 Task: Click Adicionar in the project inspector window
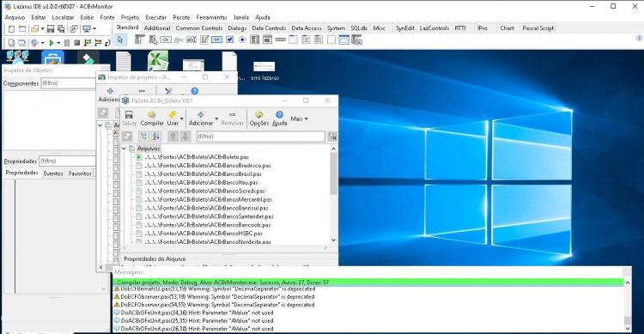(109, 95)
